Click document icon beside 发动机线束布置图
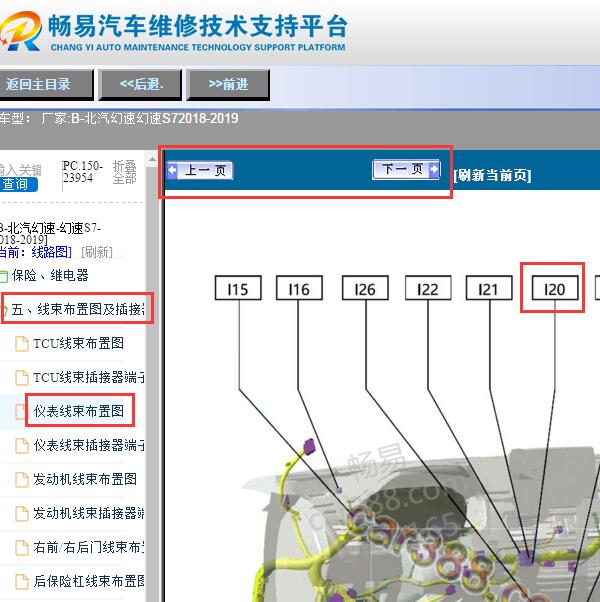 (x=21, y=480)
